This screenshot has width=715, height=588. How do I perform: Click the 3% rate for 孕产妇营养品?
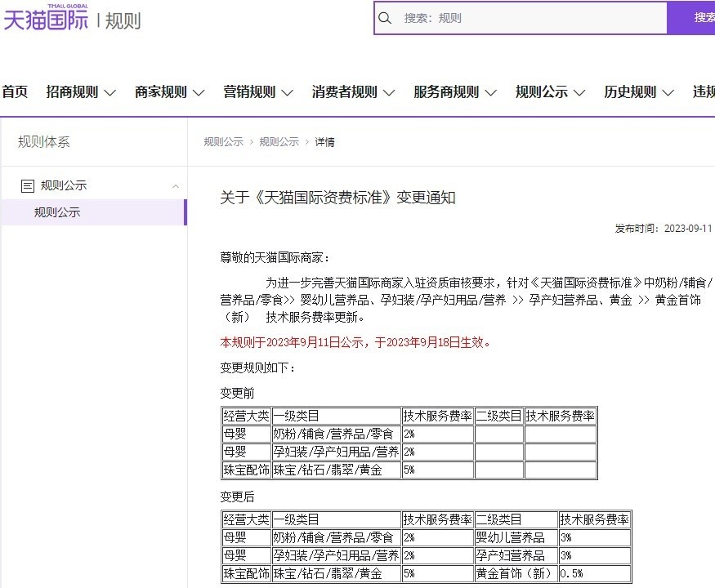pos(595,555)
